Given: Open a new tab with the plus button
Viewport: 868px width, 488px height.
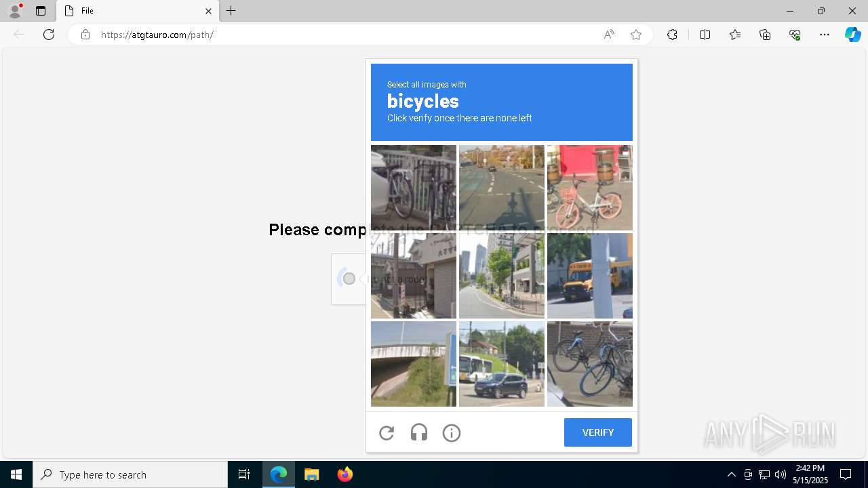Looking at the screenshot, I should point(231,11).
